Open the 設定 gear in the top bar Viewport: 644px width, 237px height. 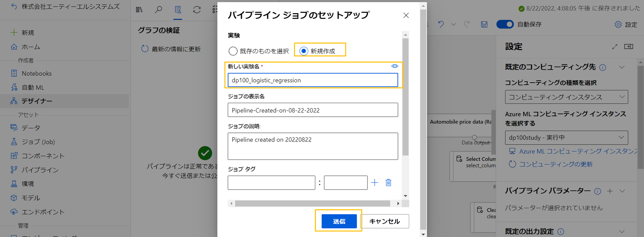pos(626,25)
